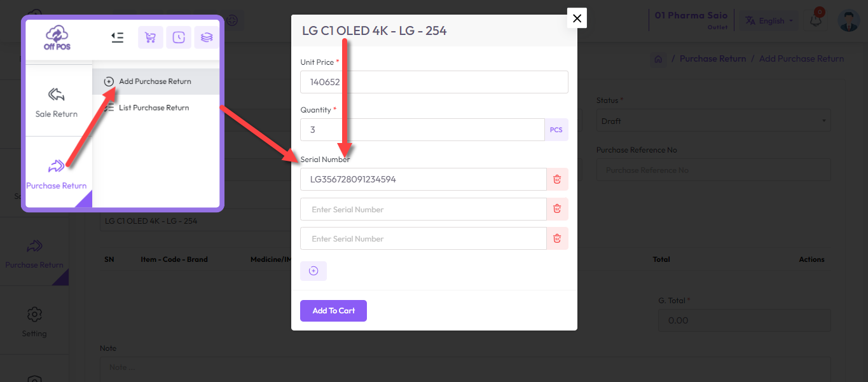Close the LG C1 OLED 4K dialog

(577, 18)
